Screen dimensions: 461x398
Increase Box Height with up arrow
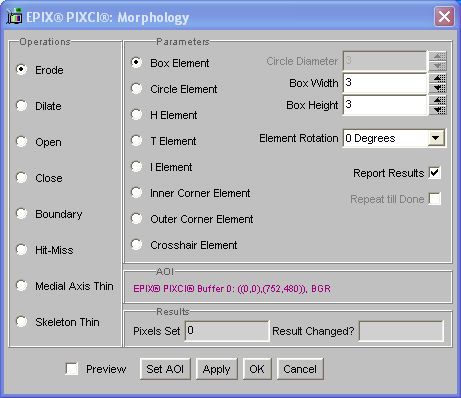[x=438, y=100]
